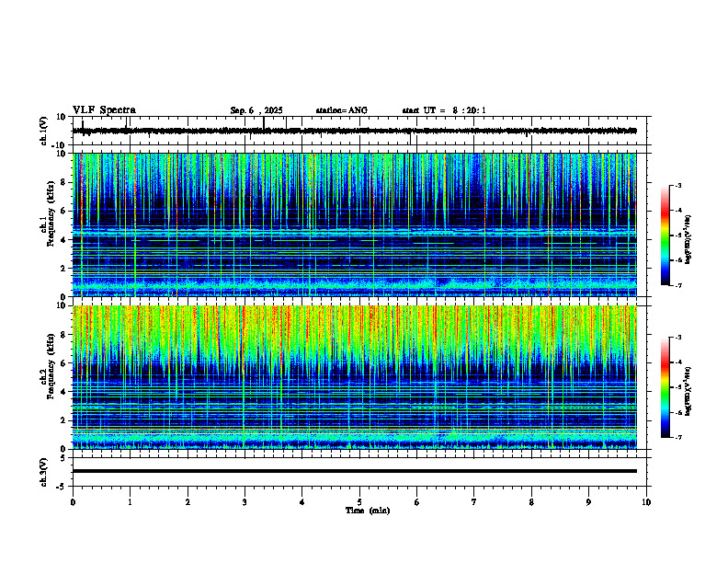Click the ch.1 colorbar log(PSD) label
Image resolution: width=728 pixels, height=563 pixels.
[x=688, y=240]
